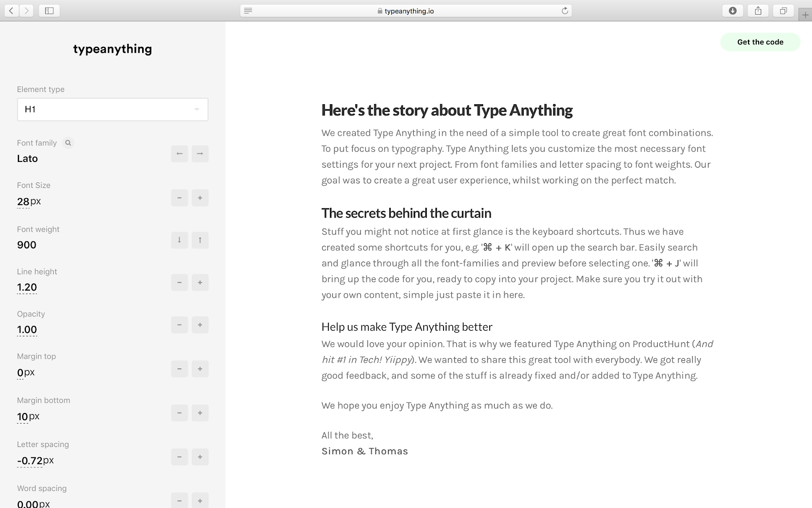812x508 pixels.
Task: Edit the 1.00 opacity value
Action: point(27,330)
